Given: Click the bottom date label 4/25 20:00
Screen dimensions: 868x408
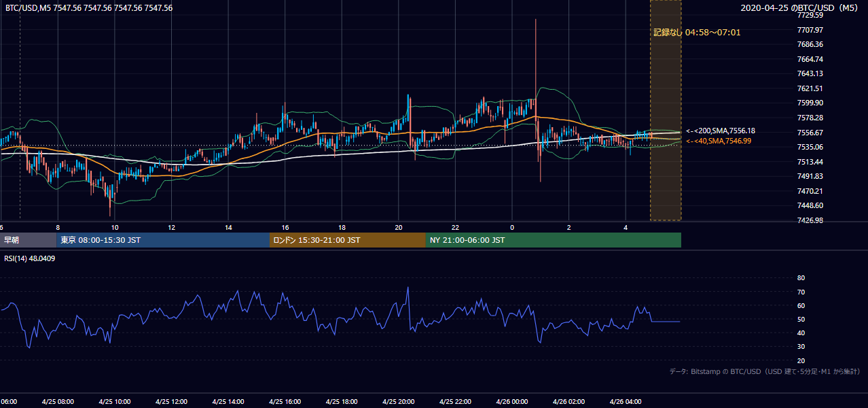Looking at the screenshot, I should click(x=399, y=402).
